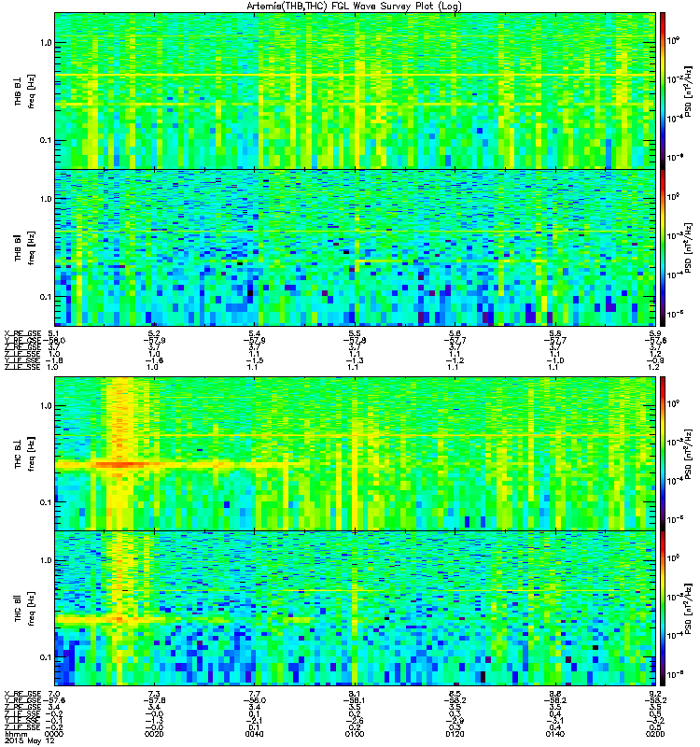
Task: Click the THB X_RE_GSE value "5.1"
Action: [54, 333]
